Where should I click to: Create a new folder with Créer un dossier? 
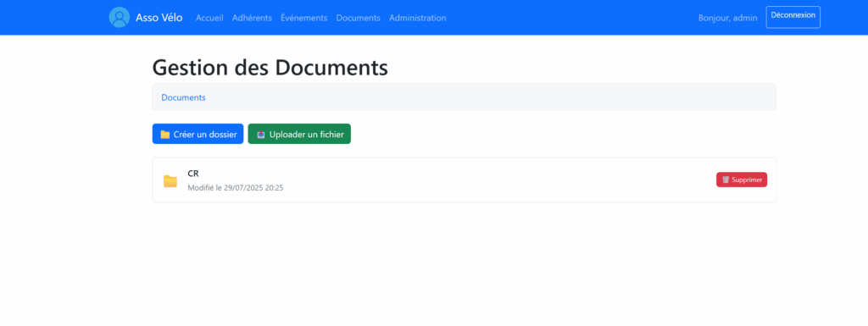198,134
